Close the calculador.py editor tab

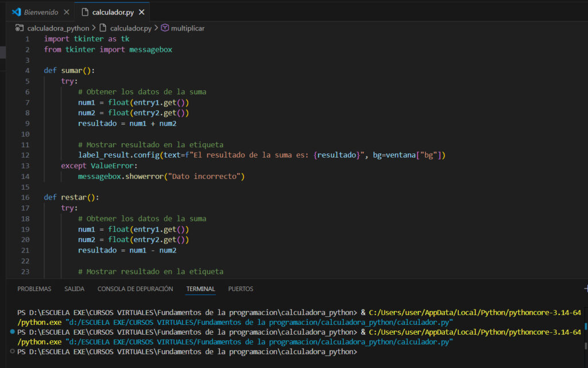pyautogui.click(x=140, y=11)
